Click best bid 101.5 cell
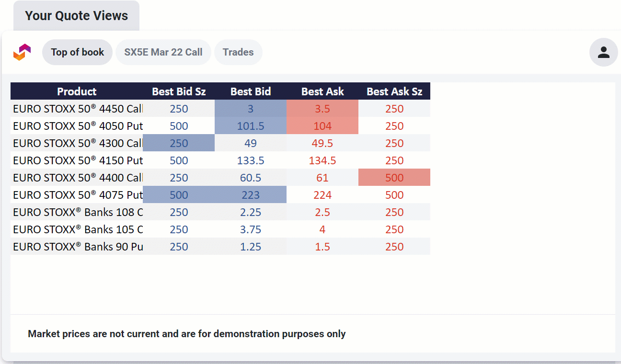 click(x=251, y=126)
